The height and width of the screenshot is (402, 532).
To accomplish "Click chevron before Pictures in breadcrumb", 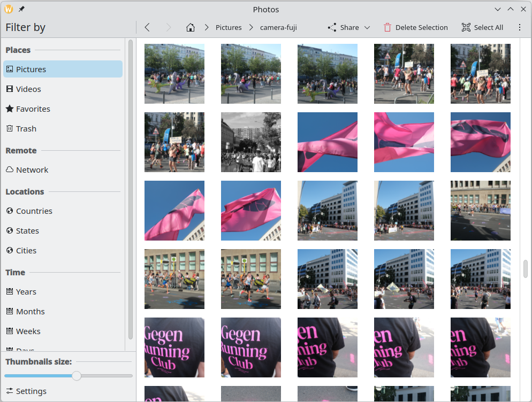I will point(206,27).
